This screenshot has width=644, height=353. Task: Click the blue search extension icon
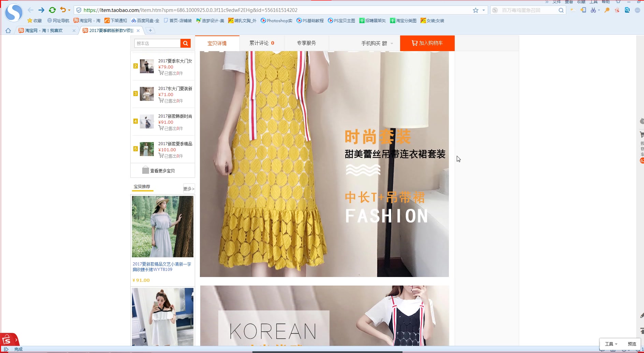coord(627,10)
